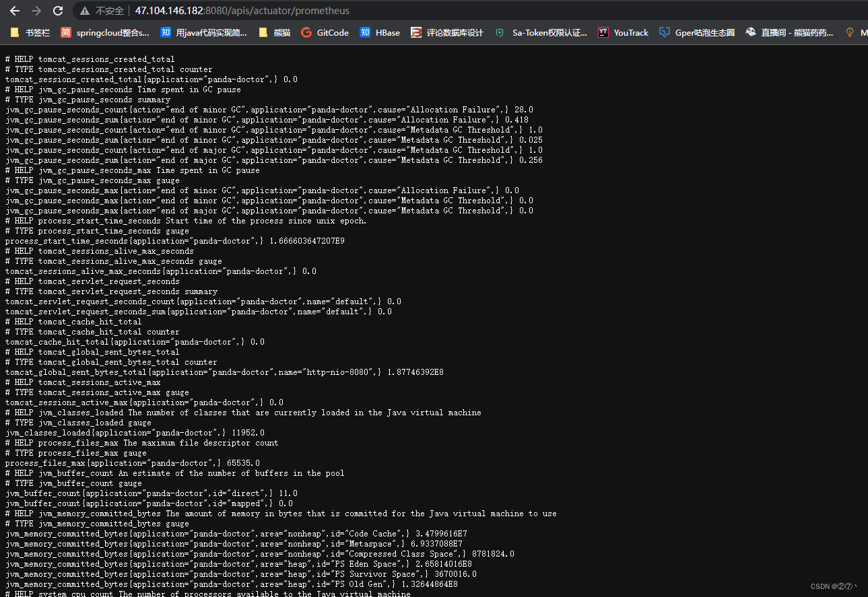Open the Sa-Token权限认证 bookmark
This screenshot has width=868, height=597.
pos(541,32)
